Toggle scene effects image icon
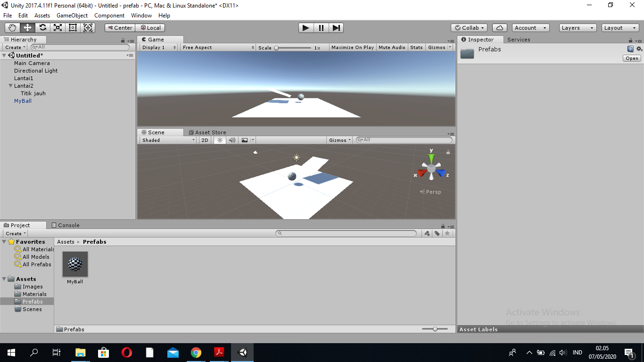Screen dimensions: 644x362 [245, 140]
